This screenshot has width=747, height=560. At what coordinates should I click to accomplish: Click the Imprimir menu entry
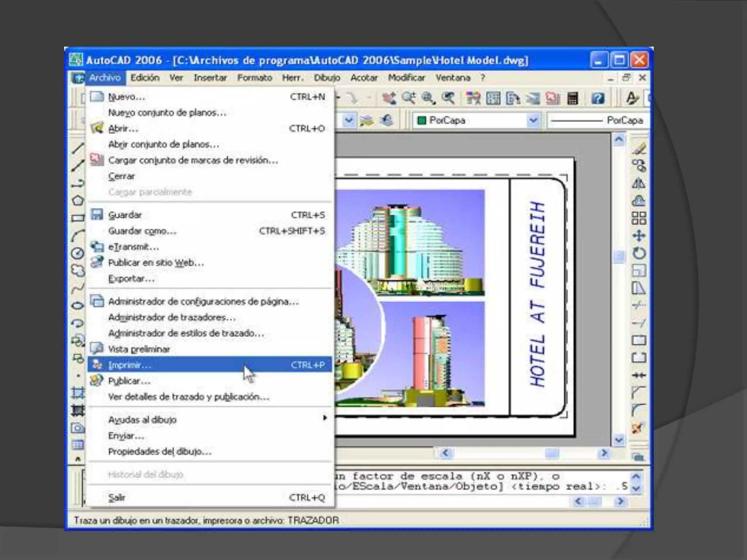[129, 365]
